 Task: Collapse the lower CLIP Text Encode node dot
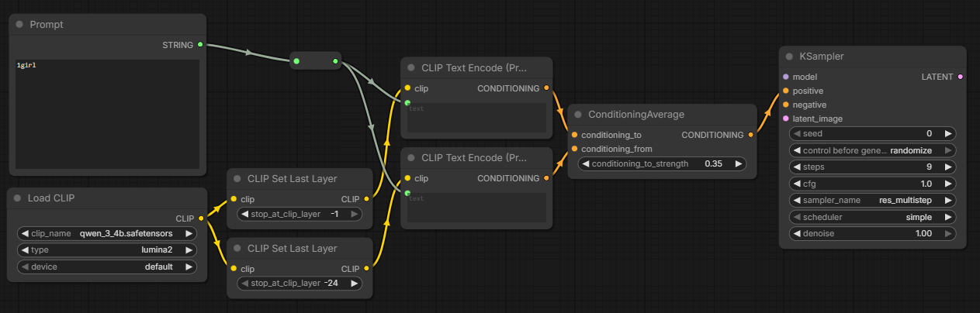411,157
